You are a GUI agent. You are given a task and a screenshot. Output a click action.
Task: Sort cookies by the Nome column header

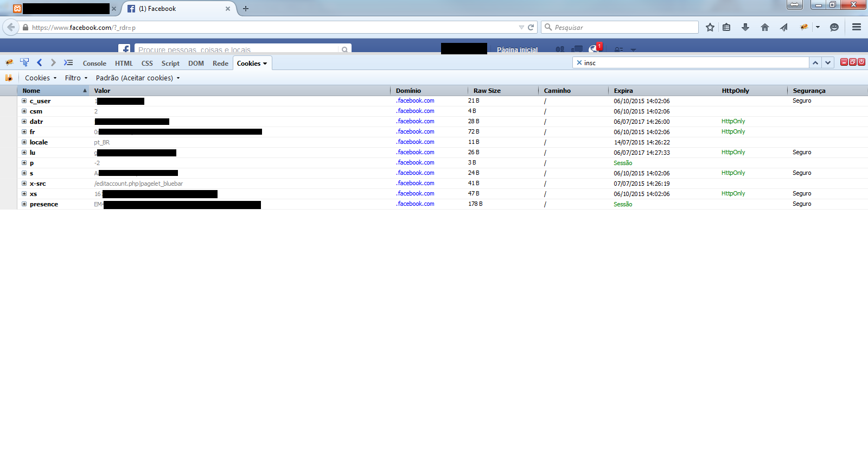[53, 91]
